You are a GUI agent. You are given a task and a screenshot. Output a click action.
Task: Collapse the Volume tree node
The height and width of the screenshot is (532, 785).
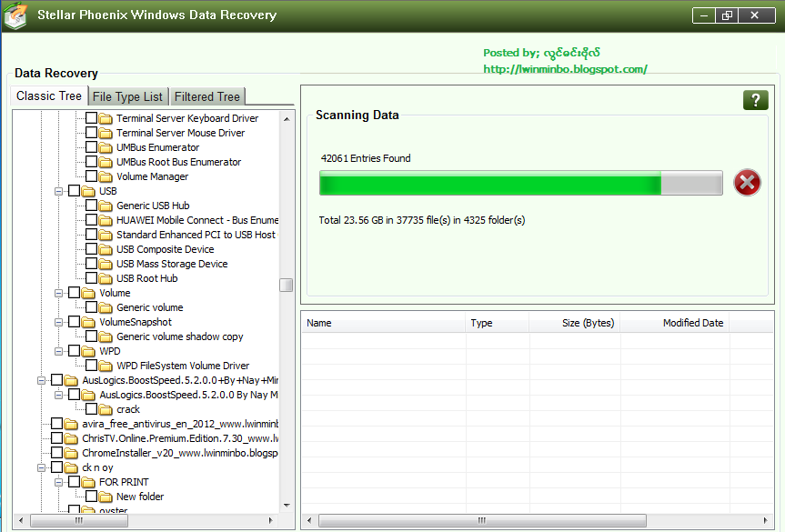point(58,293)
